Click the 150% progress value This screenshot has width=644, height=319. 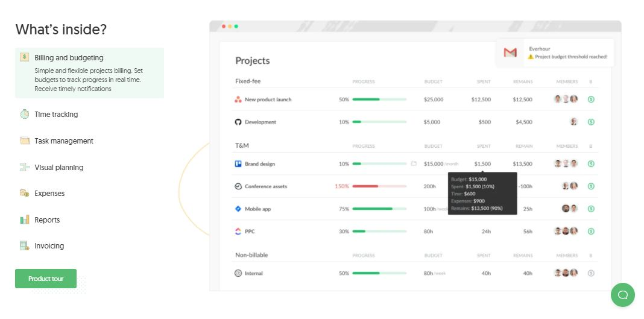click(x=342, y=186)
